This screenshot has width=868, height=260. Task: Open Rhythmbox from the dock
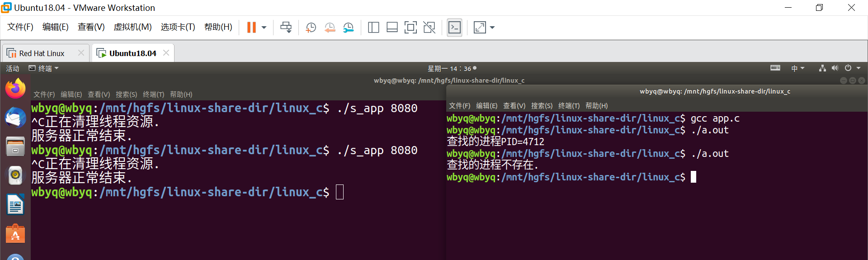pos(15,175)
